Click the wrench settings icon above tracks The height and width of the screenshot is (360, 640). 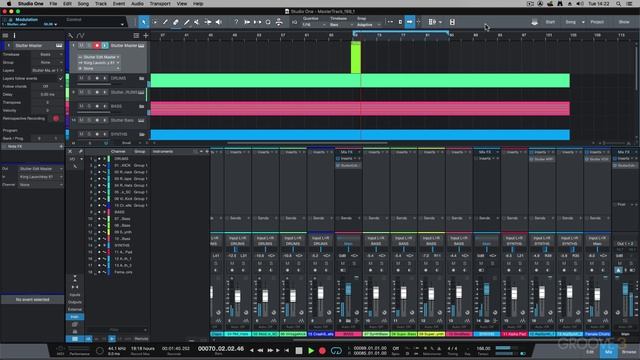[x=71, y=36]
